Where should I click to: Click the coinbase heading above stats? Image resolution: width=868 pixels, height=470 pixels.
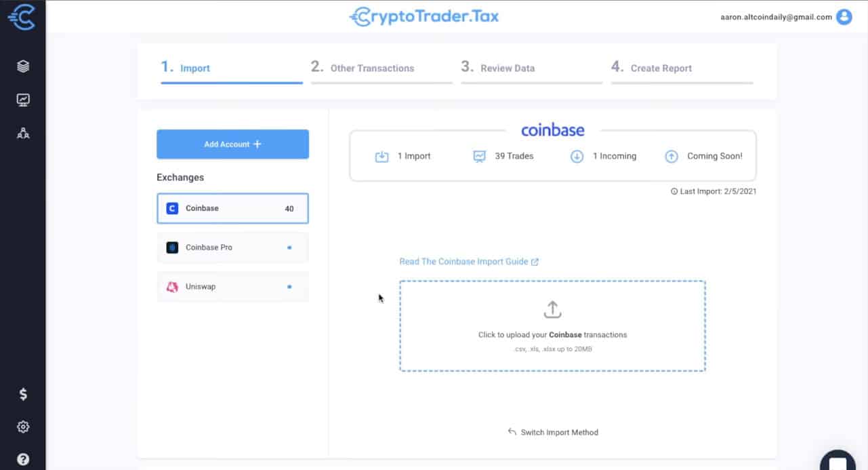pos(553,130)
